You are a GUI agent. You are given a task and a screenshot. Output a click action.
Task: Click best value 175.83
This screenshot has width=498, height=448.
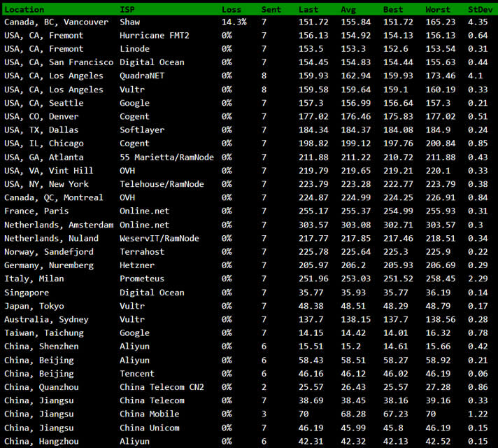[x=398, y=116]
